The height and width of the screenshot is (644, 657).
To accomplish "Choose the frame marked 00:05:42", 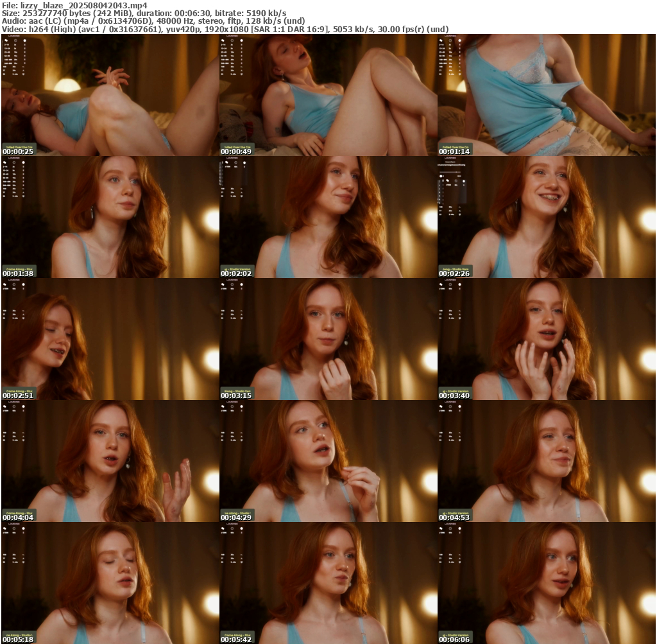I will coord(328,583).
